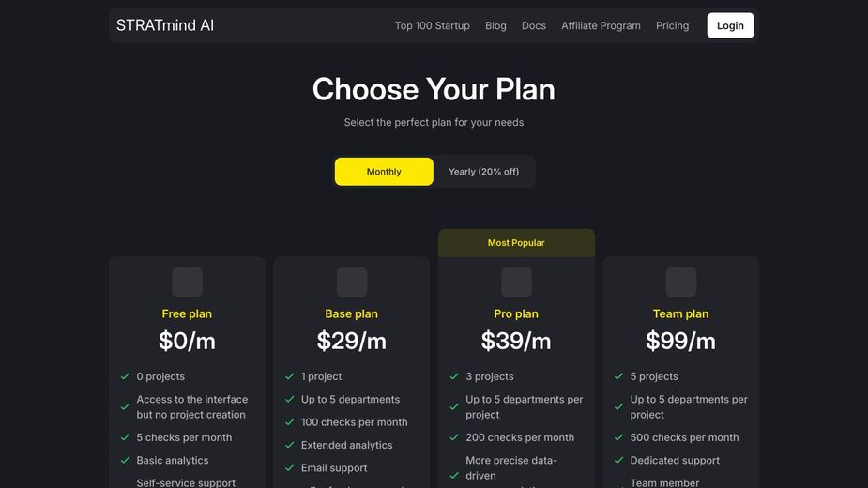This screenshot has height=488, width=868.
Task: Open the Docs menu item
Action: pos(534,26)
